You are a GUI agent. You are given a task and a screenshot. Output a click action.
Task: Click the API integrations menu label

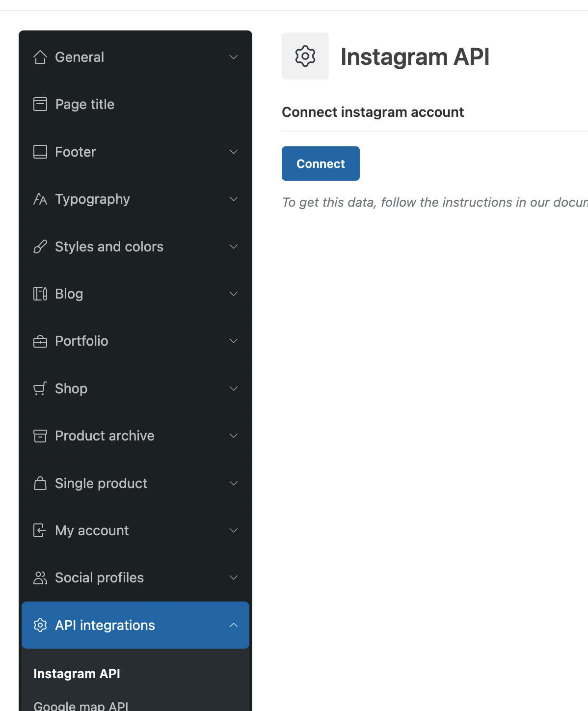[105, 625]
